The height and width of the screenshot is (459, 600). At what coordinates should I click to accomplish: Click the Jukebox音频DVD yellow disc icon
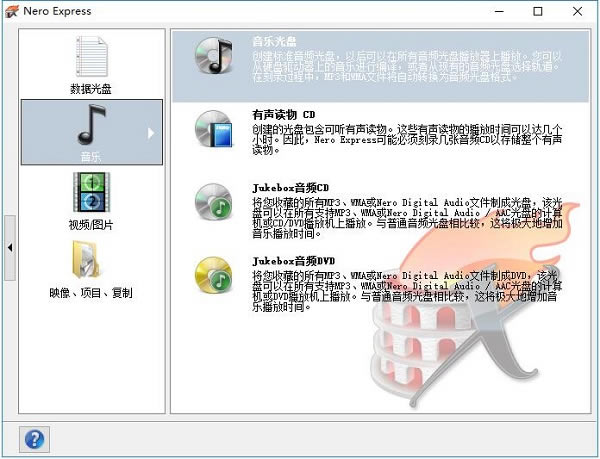point(213,273)
